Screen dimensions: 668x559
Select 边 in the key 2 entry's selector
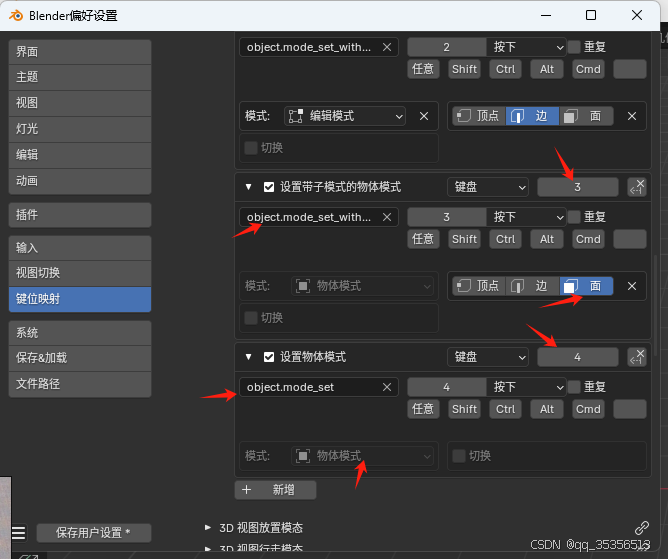tap(532, 116)
